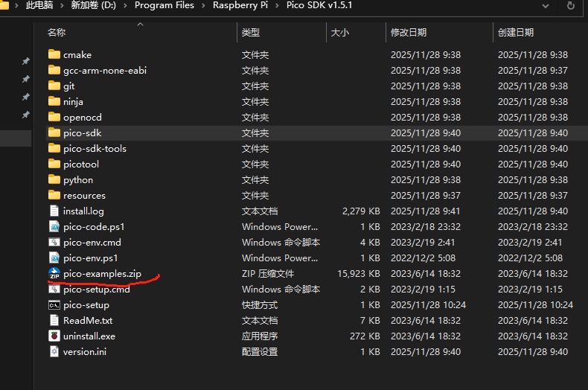Sort by the 名称 column header
This screenshot has width=588, height=390.
click(x=57, y=33)
